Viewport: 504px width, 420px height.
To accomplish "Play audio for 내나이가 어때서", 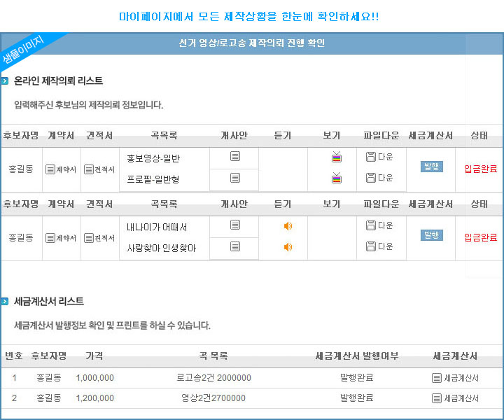I will coord(288,225).
